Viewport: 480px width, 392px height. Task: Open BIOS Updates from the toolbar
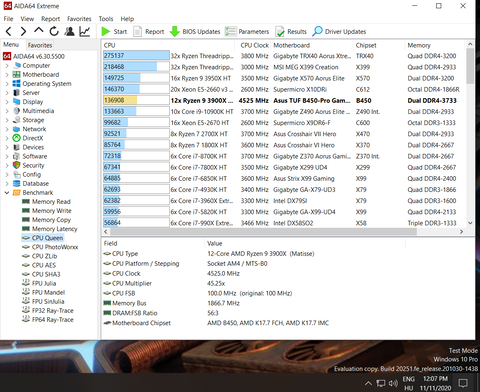pos(195,31)
